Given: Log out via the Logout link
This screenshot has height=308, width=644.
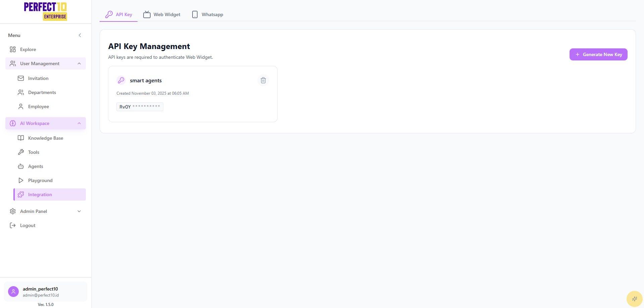Looking at the screenshot, I should [46, 225].
